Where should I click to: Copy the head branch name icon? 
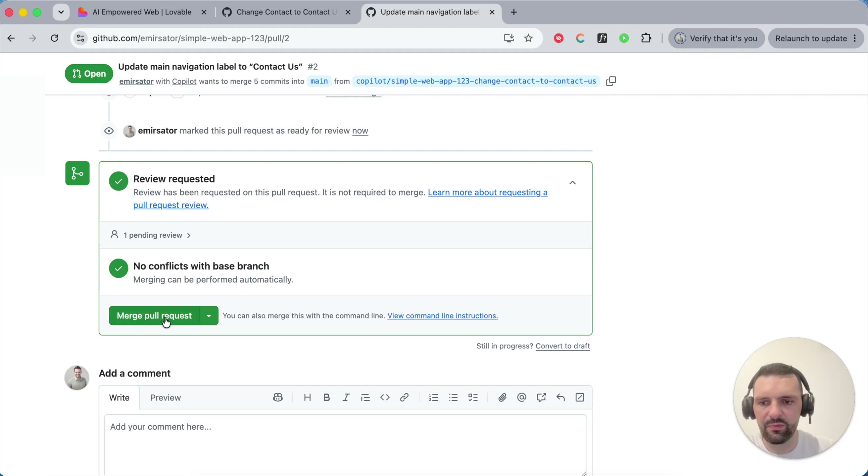[x=611, y=81]
